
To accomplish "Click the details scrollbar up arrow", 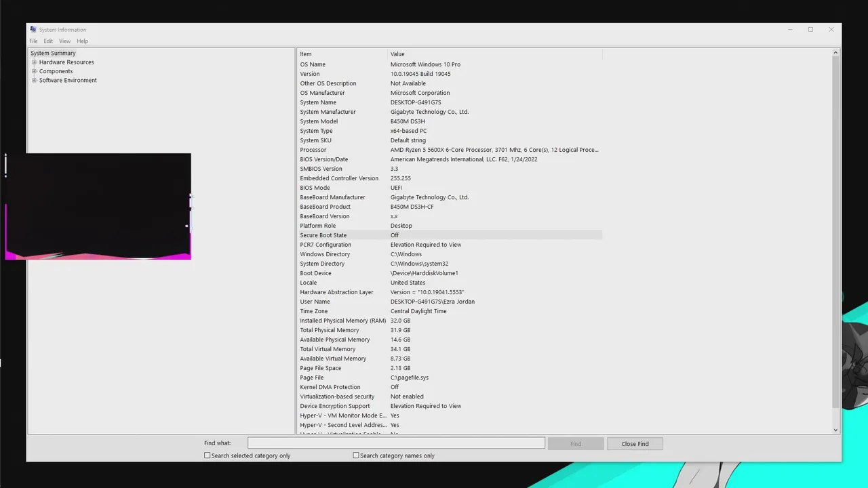I will coord(835,53).
